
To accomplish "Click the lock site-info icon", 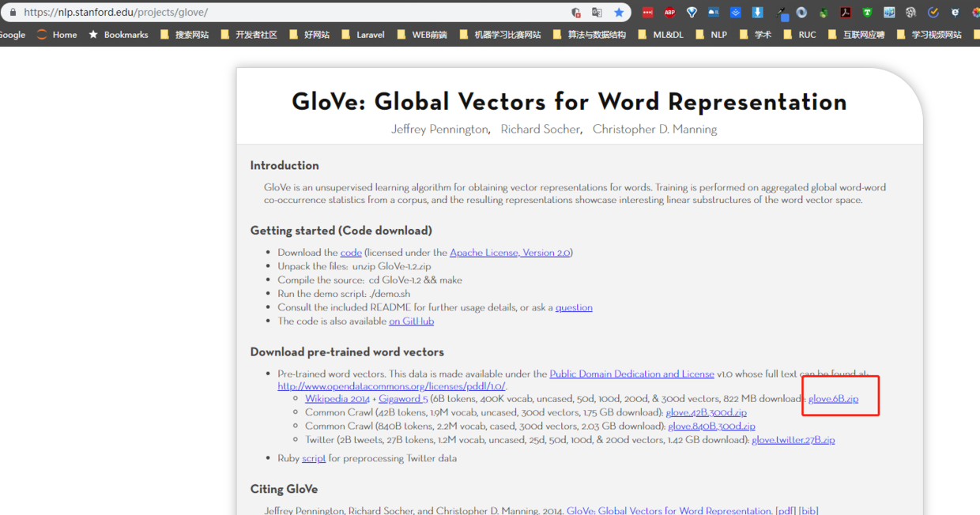I will [11, 13].
